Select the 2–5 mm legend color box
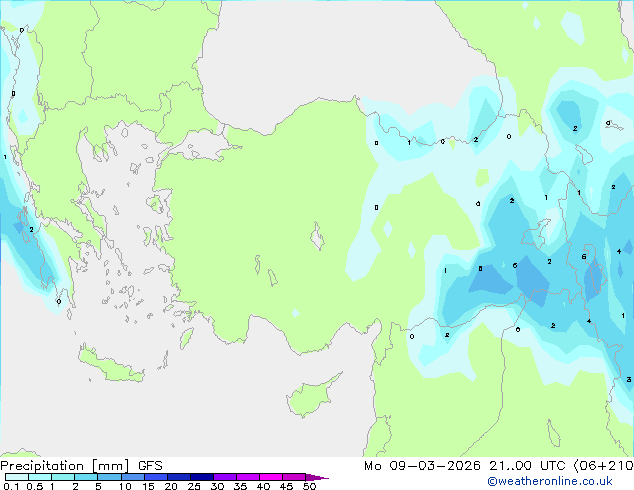 click(86, 477)
